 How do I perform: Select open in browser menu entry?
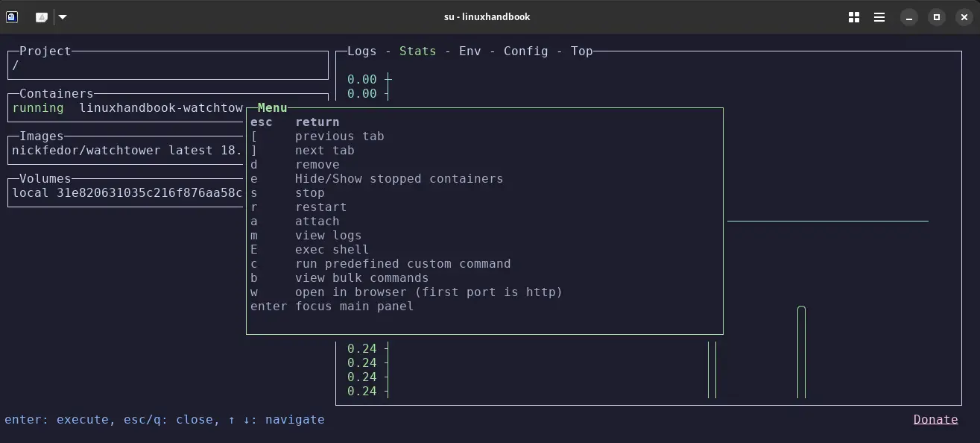(x=429, y=292)
